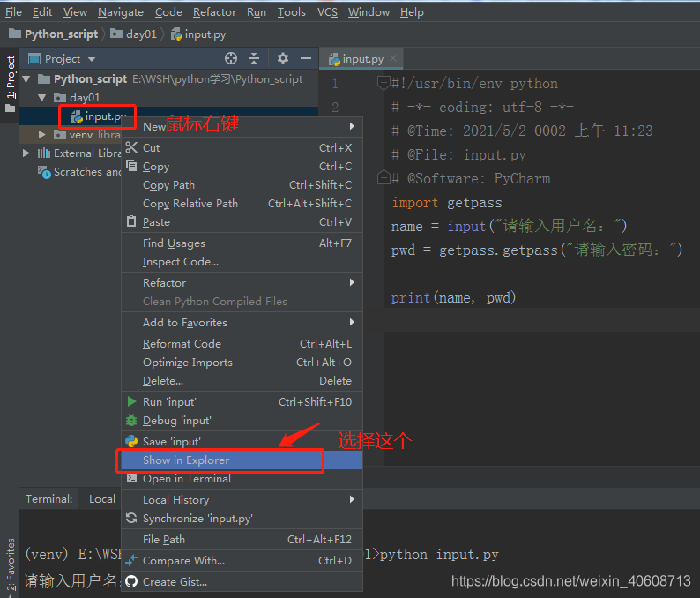Click the collapse all icon in Project panel
700x598 pixels.
(x=254, y=58)
